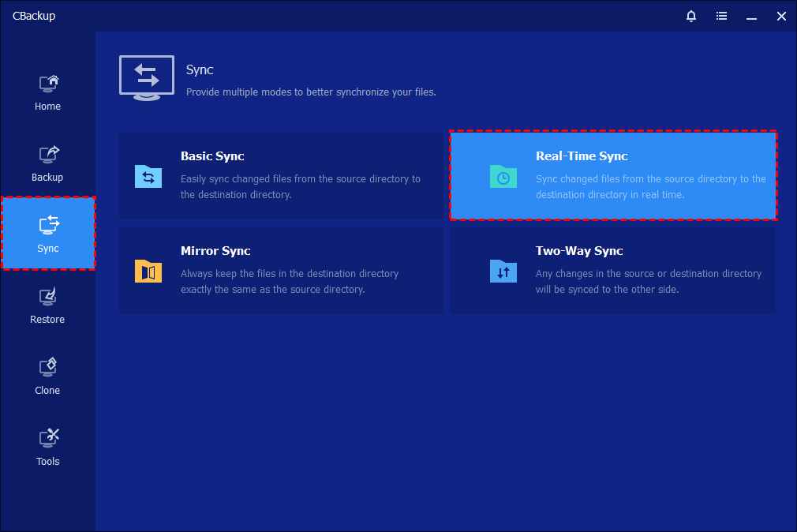Open the title bar list menu
Viewport: 797px width, 532px height.
click(x=721, y=16)
